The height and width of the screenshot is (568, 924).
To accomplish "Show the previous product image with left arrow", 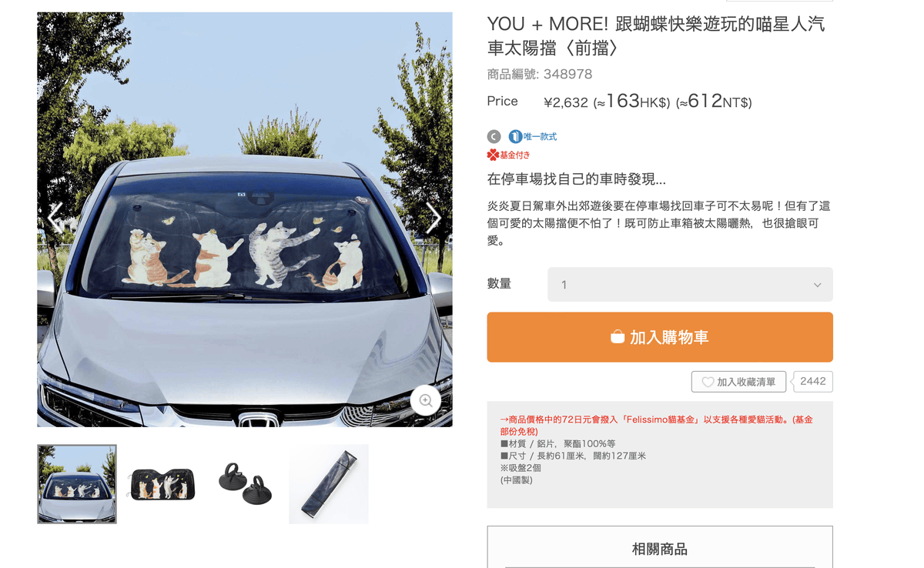I will click(55, 218).
